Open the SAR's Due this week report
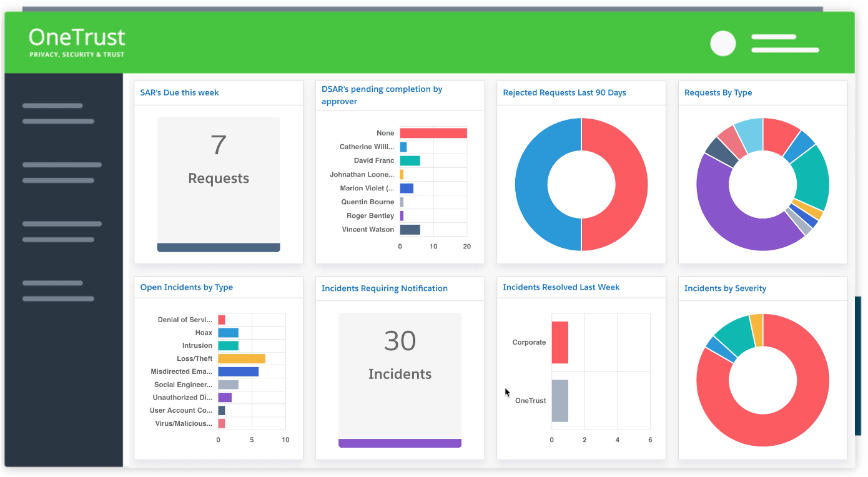 tap(179, 92)
